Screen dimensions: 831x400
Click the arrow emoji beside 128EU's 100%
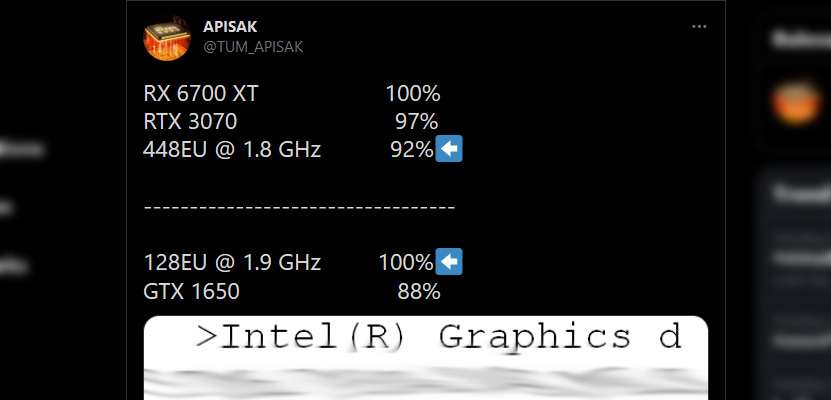point(450,262)
